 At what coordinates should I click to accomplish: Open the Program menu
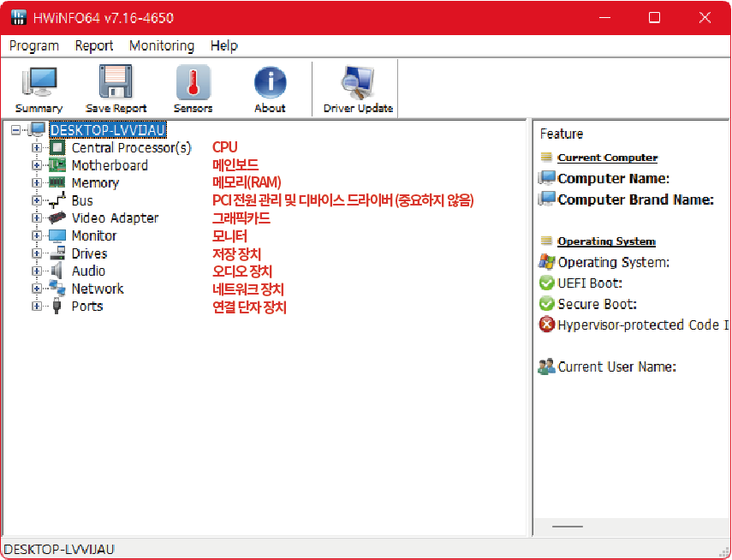[x=34, y=45]
